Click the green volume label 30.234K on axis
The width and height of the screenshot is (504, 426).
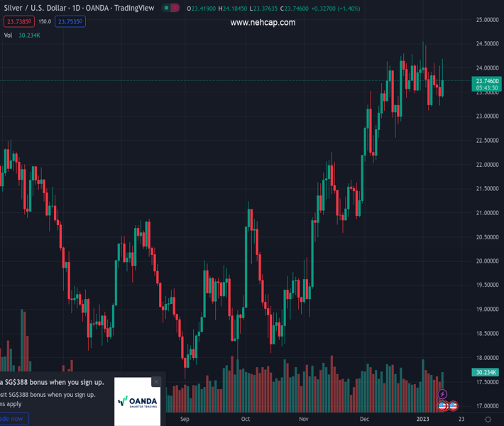pyautogui.click(x=485, y=372)
